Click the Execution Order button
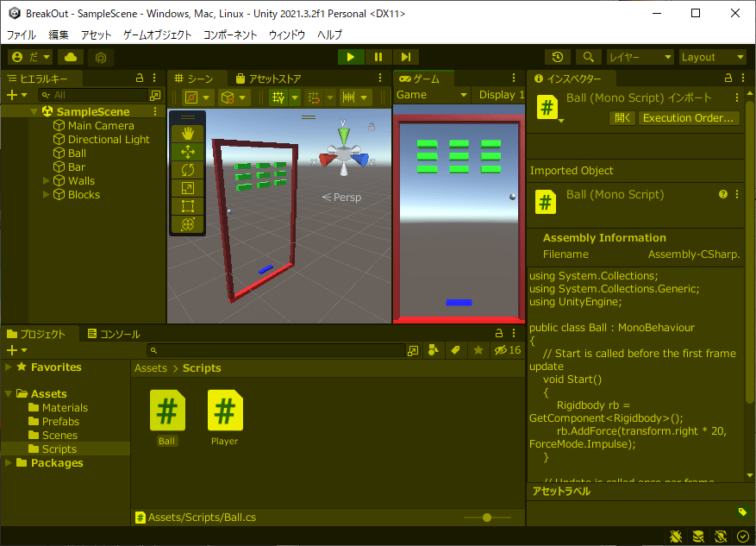Viewport: 756px width, 546px height. coord(689,117)
